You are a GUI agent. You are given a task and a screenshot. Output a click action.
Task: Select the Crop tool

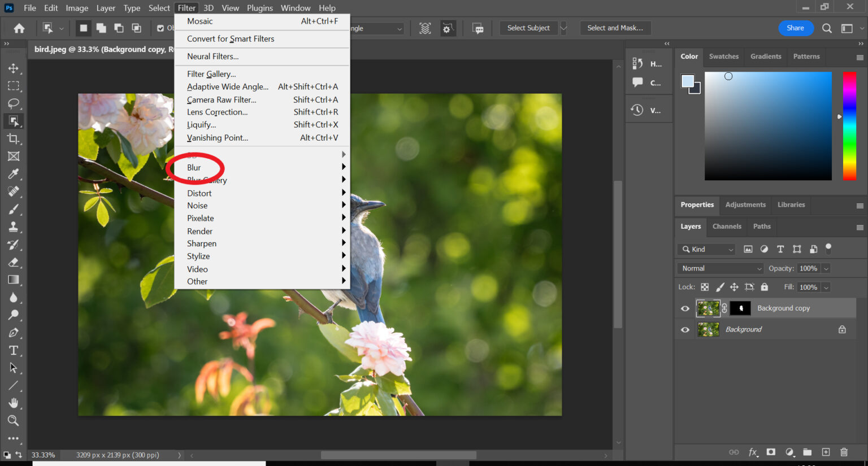pyautogui.click(x=14, y=138)
